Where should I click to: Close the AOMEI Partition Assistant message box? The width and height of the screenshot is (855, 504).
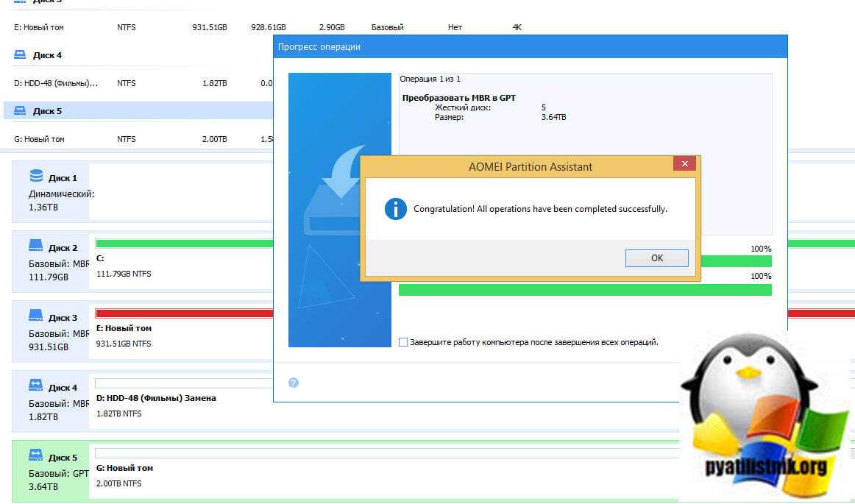click(684, 164)
